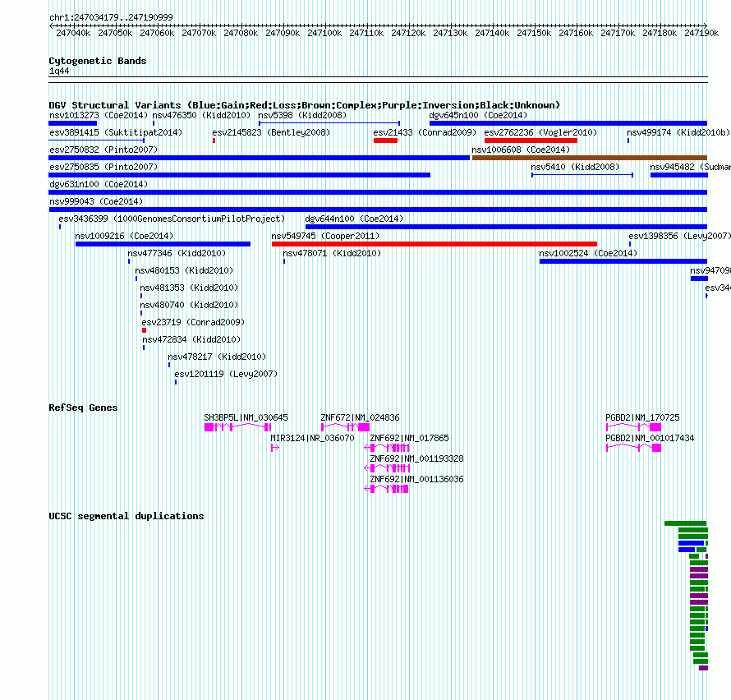
Task: Select the PGBD2|NM_170725 gene label
Action: coord(642,417)
